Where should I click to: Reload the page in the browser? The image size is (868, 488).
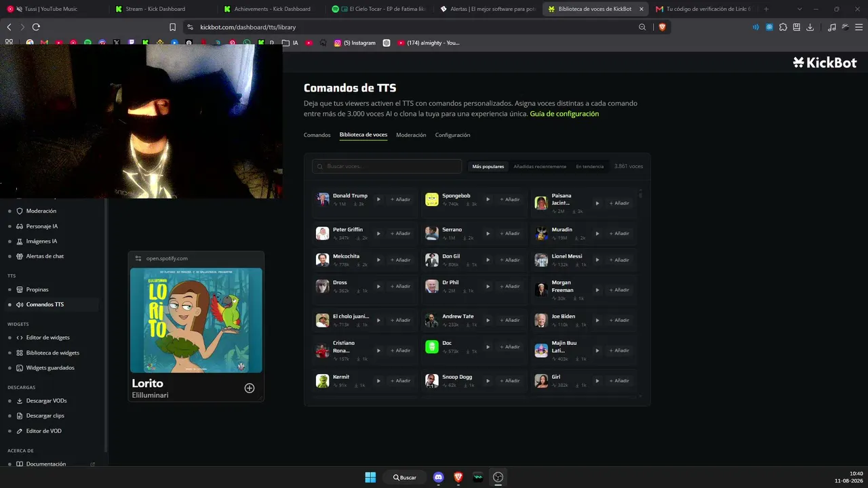pos(36,27)
